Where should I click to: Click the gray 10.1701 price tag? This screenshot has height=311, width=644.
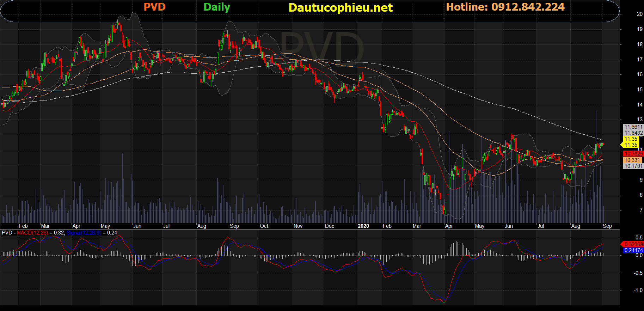(x=633, y=166)
